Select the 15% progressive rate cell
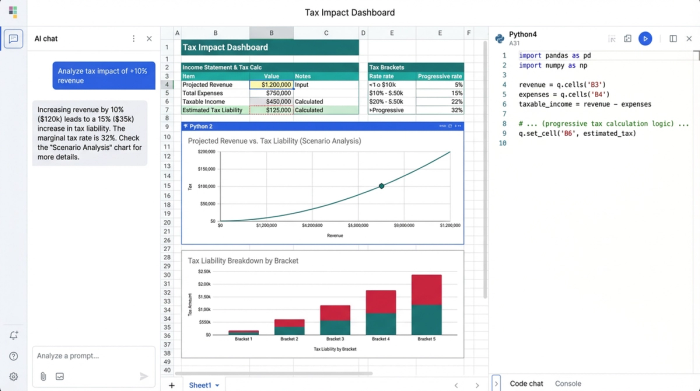Screen dimensions: 700x391 coord(440,93)
